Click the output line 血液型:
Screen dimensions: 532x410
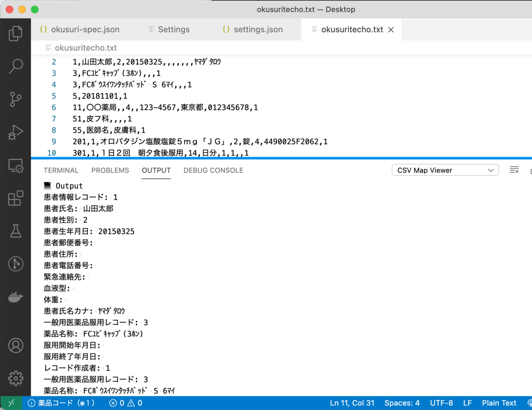pyautogui.click(x=57, y=288)
